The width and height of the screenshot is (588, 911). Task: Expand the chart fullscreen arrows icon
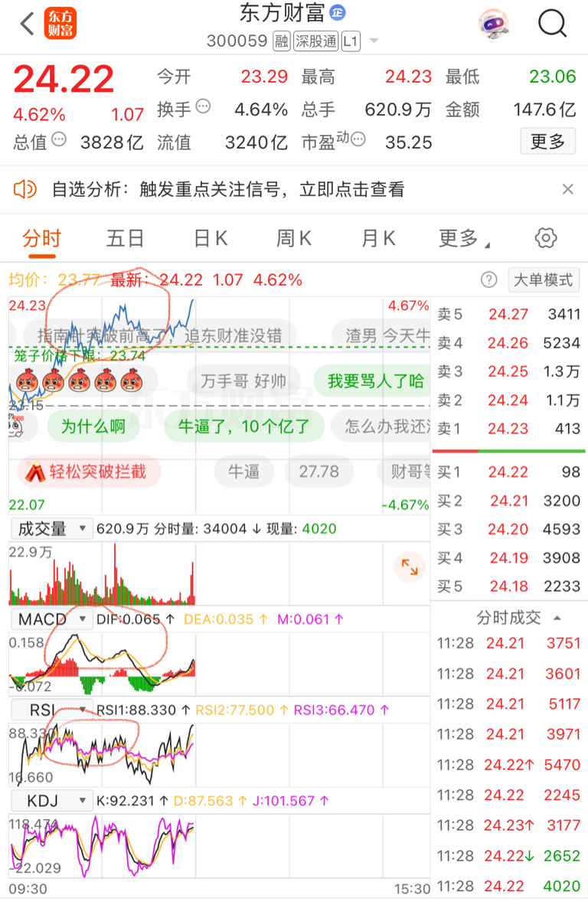tap(410, 567)
